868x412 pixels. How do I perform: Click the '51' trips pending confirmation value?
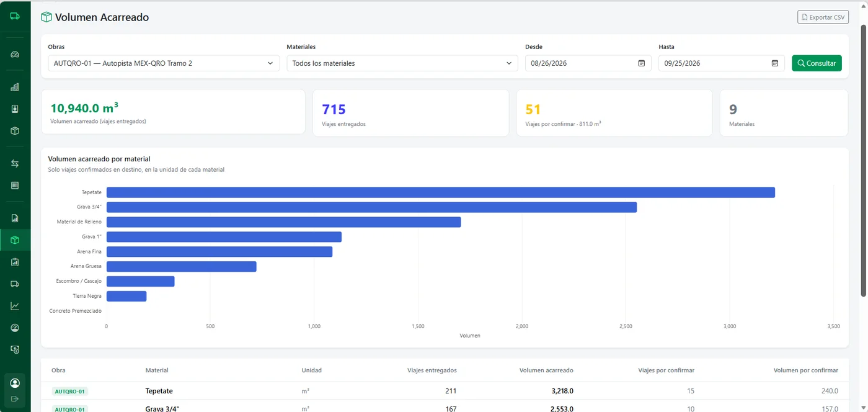(533, 110)
